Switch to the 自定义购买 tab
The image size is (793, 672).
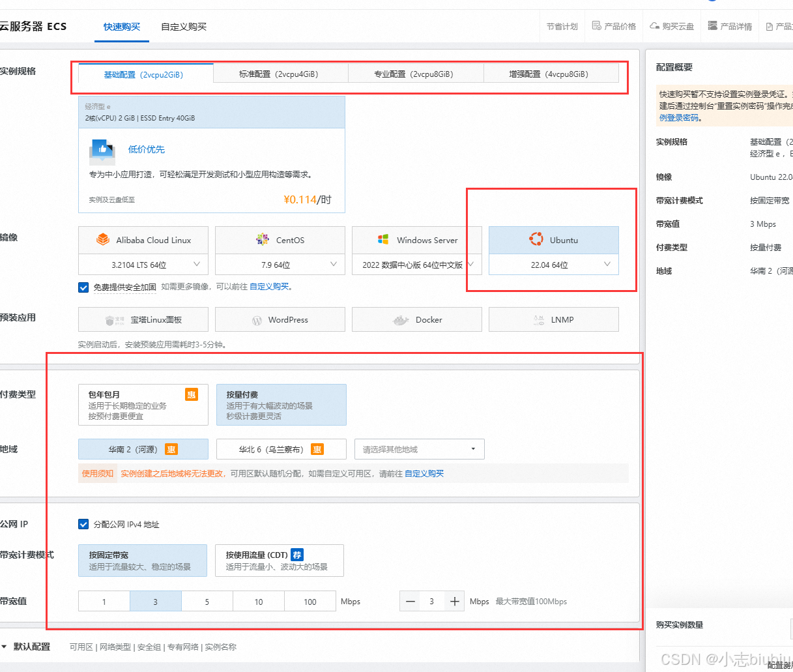(x=183, y=27)
